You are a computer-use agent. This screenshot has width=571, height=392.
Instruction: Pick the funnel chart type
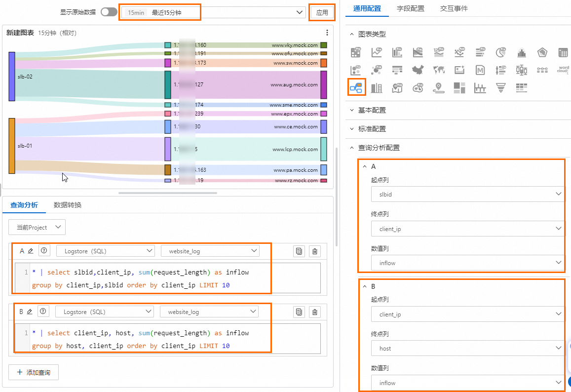(501, 87)
